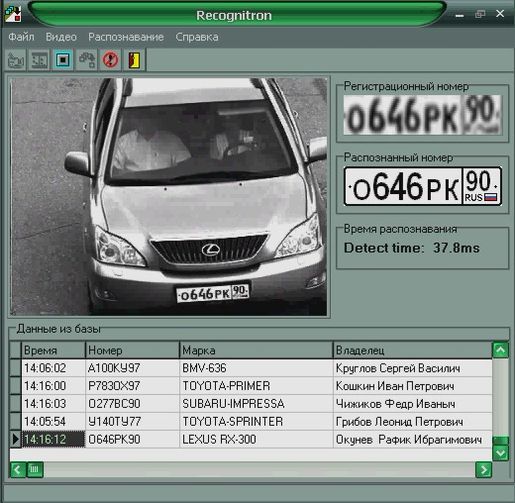Click the horizontal scroll right arrow
The width and height of the screenshot is (515, 503).
pyautogui.click(x=483, y=470)
